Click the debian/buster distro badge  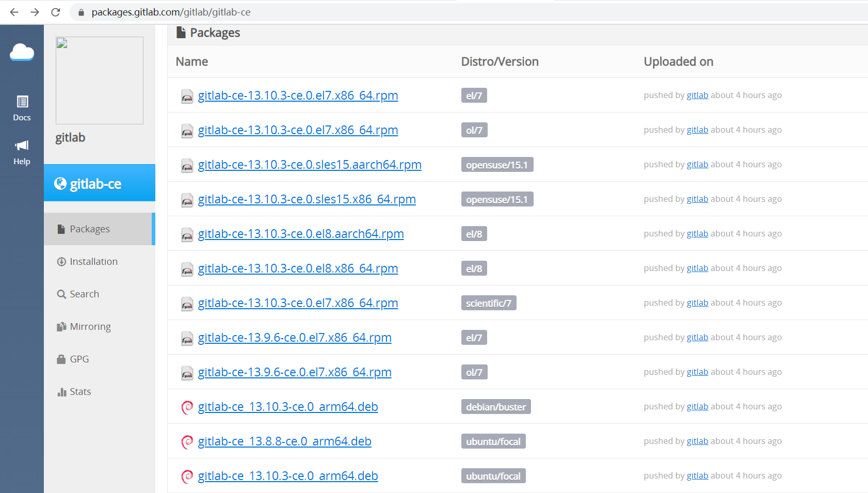point(495,407)
